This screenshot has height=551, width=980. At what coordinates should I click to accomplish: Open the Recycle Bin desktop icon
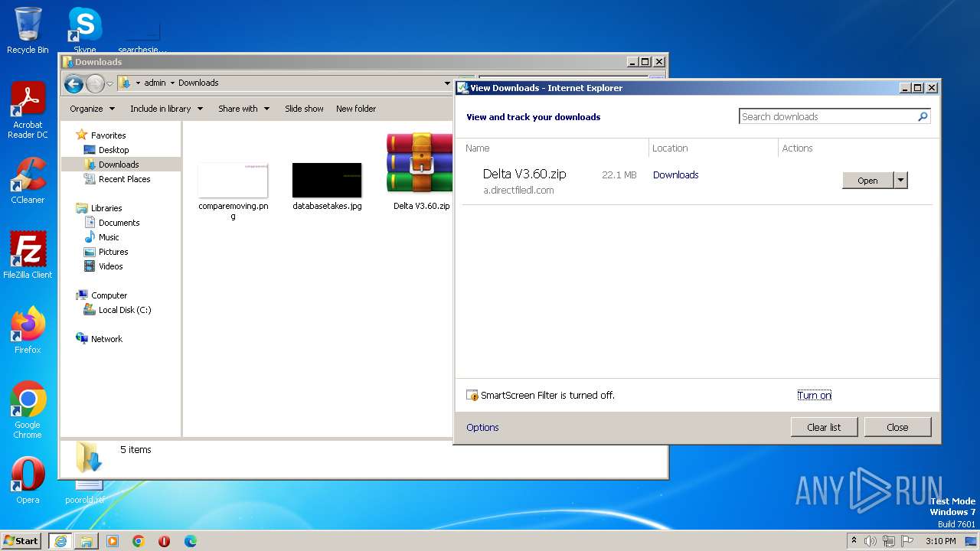(28, 31)
